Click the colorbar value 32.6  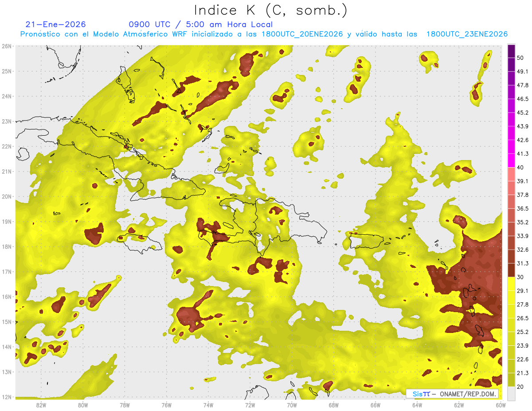(x=523, y=250)
